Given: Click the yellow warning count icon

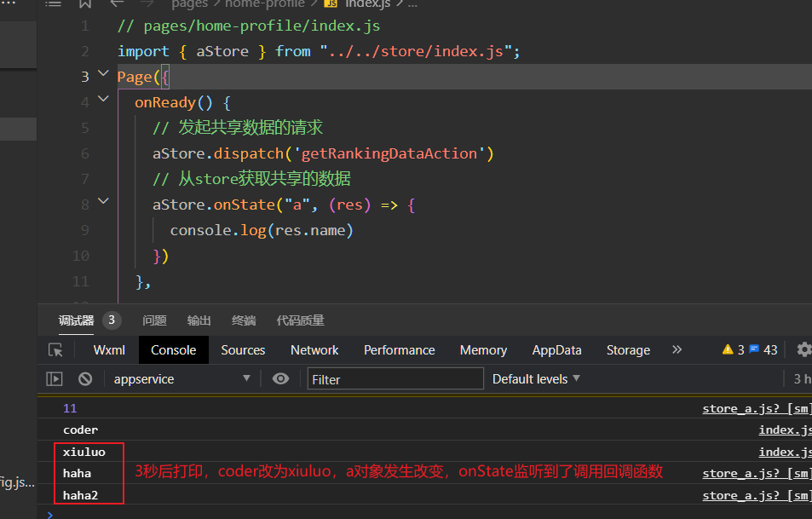Looking at the screenshot, I should point(728,350).
